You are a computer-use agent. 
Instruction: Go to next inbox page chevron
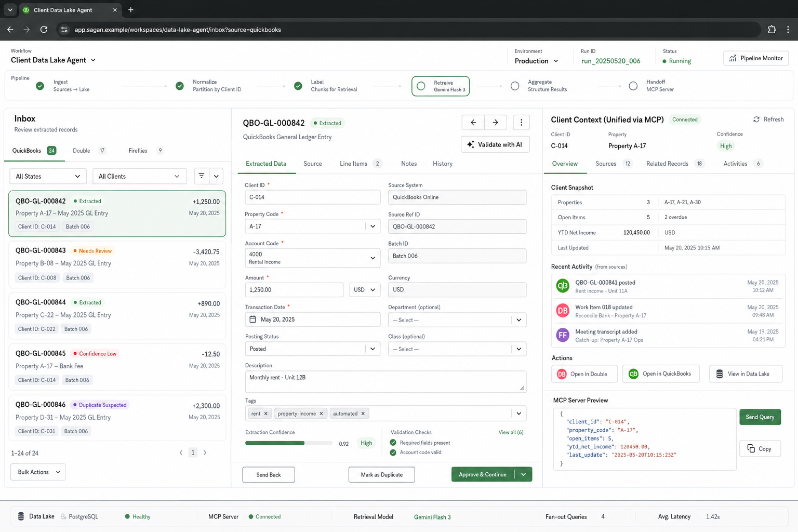click(205, 453)
